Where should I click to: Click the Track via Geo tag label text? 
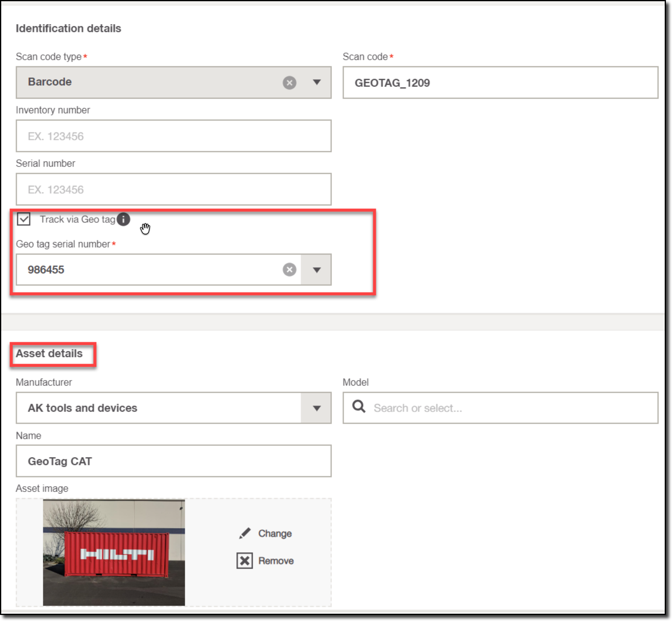point(78,220)
